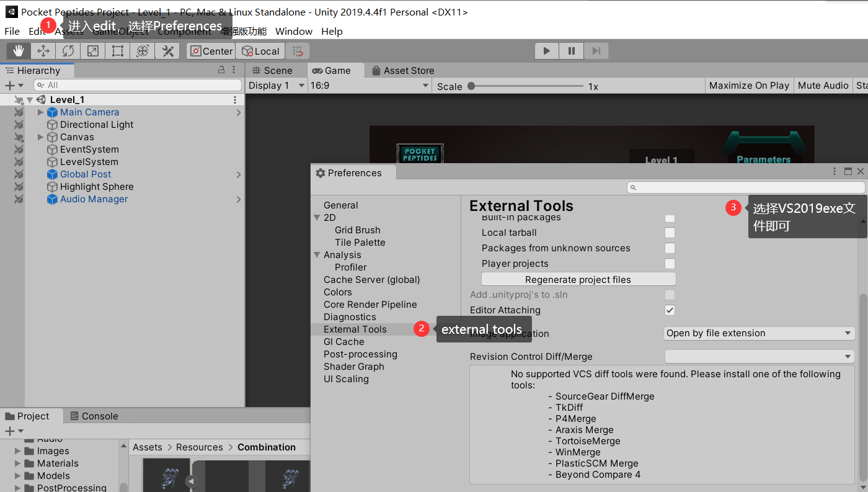This screenshot has height=492, width=868.
Task: Lock the Hierarchy panel
Action: [x=221, y=70]
